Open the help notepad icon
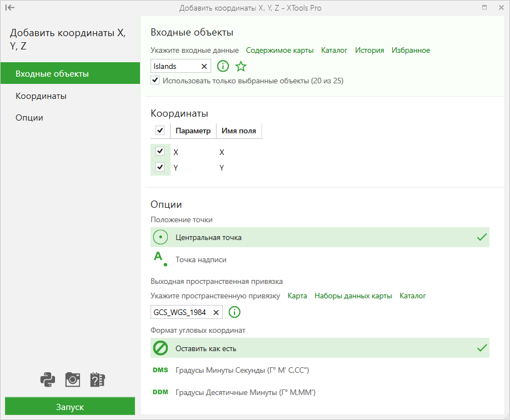This screenshot has height=420, width=510. [97, 379]
